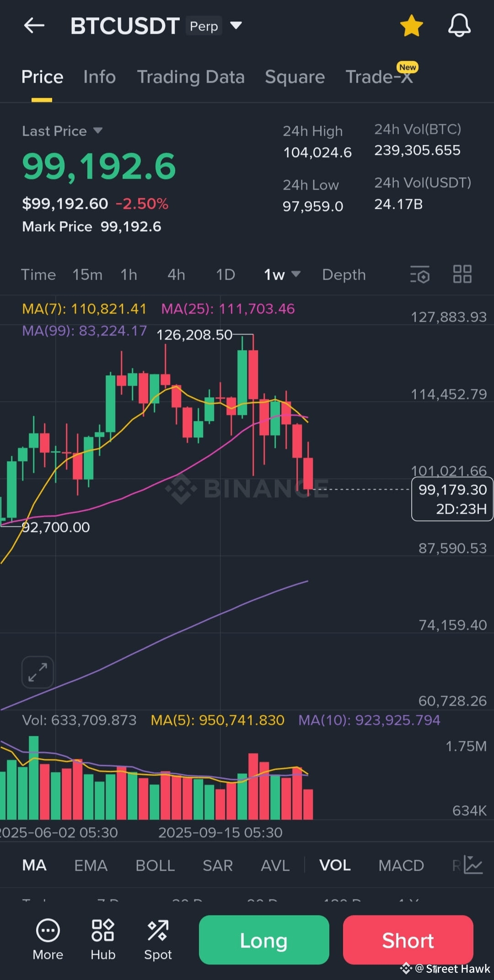Select the Perp contract label
This screenshot has height=980, width=494.
204,26
